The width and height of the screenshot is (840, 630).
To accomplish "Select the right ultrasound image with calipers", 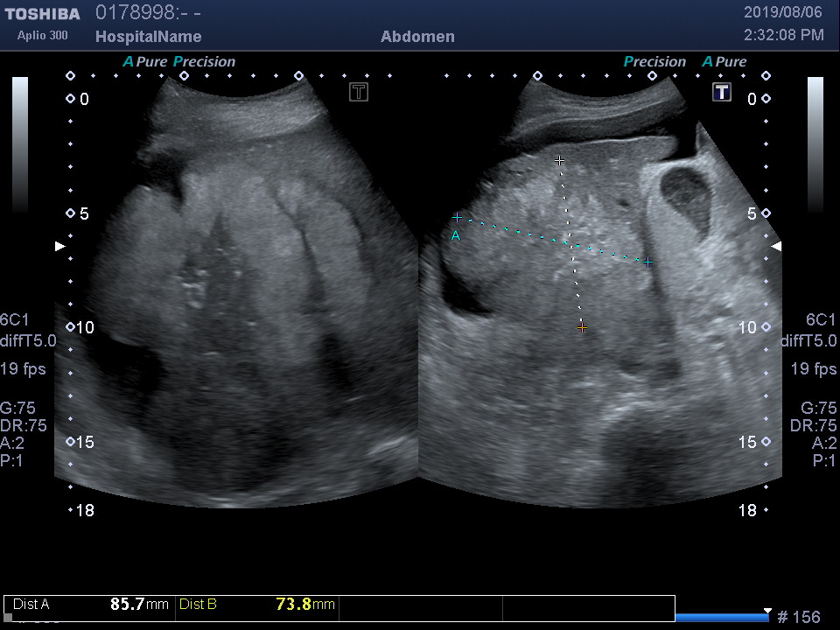I will coord(600,292).
